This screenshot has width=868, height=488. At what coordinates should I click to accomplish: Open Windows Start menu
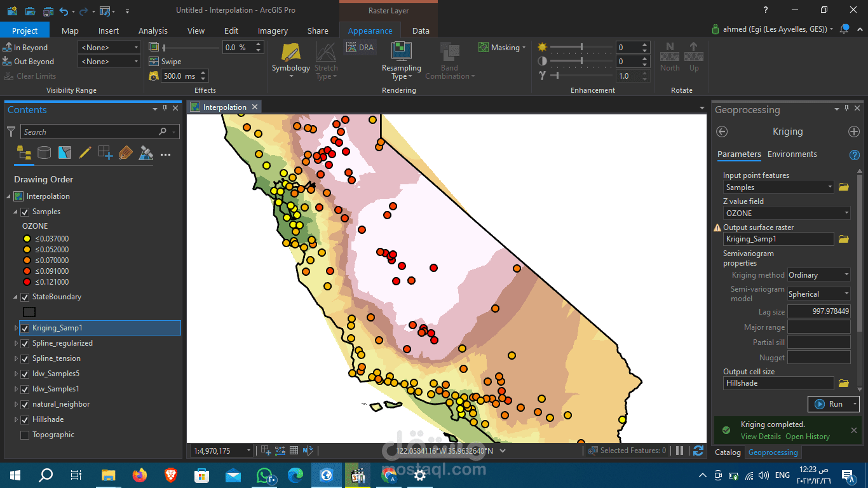tap(14, 475)
